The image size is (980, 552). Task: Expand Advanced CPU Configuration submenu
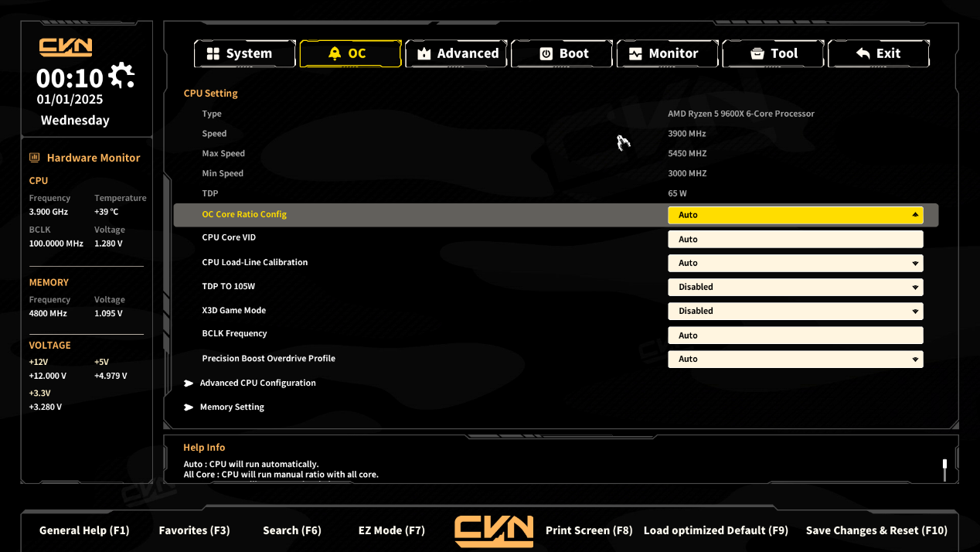coord(250,383)
